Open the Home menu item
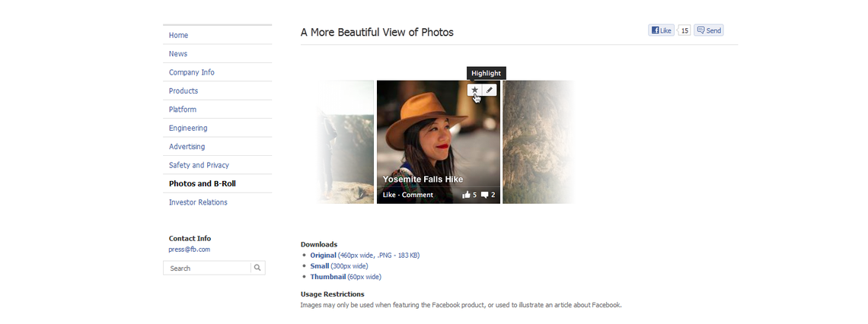Image resolution: width=868 pixels, height=324 pixels. click(x=178, y=35)
